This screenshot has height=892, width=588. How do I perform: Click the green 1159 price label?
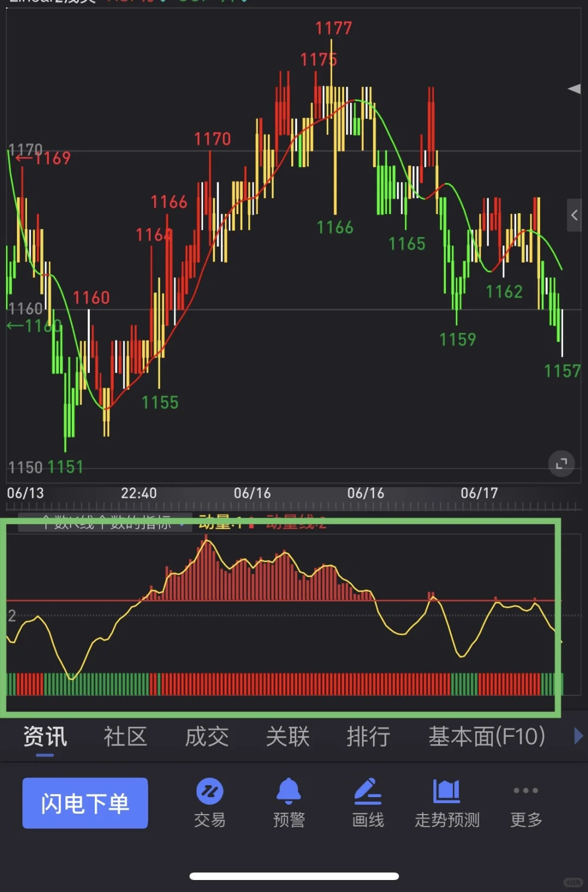click(x=458, y=339)
